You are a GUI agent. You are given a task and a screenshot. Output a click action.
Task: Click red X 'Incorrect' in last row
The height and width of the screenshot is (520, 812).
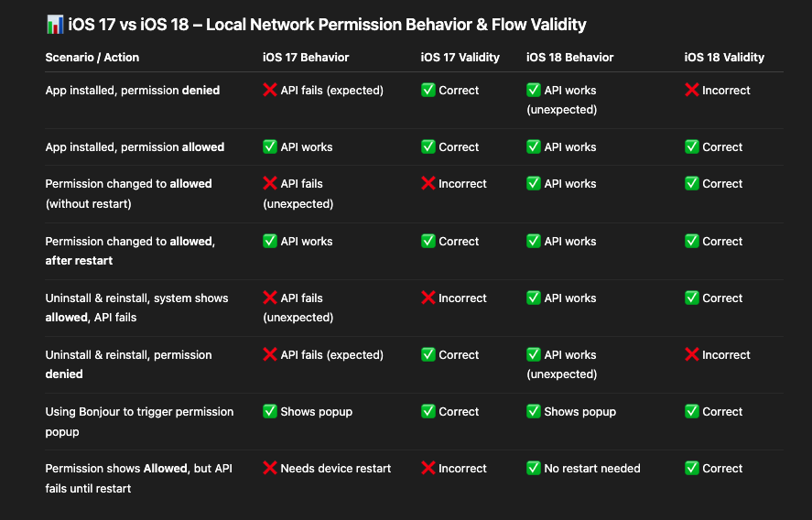point(428,468)
